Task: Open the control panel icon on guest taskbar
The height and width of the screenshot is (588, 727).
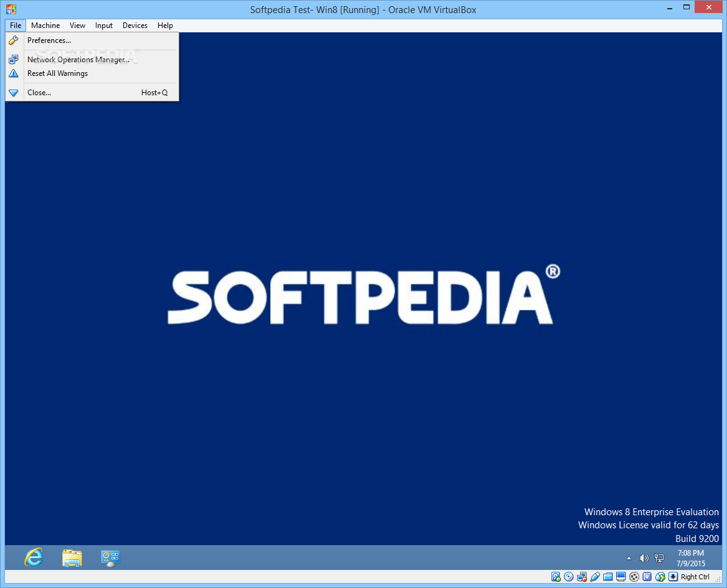Action: (x=110, y=558)
